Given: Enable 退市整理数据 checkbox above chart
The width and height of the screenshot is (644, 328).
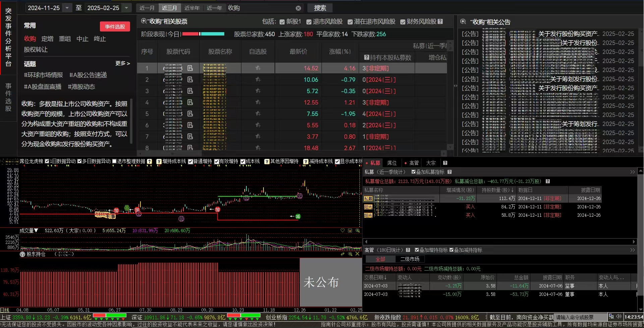Looking at the screenshot, I should (x=114, y=161).
